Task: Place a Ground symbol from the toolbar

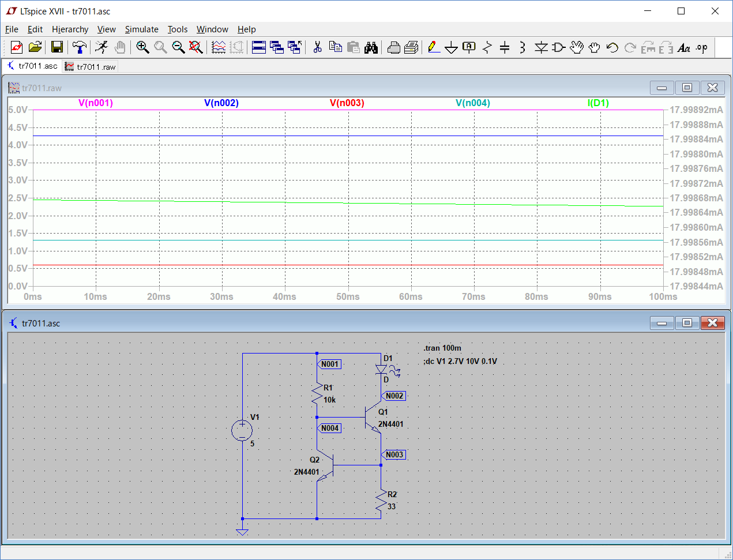Action: [452, 48]
